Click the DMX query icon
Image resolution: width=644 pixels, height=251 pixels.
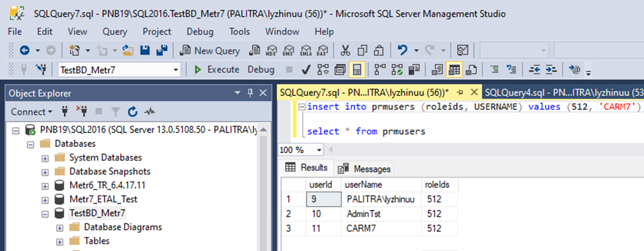[x=288, y=50]
